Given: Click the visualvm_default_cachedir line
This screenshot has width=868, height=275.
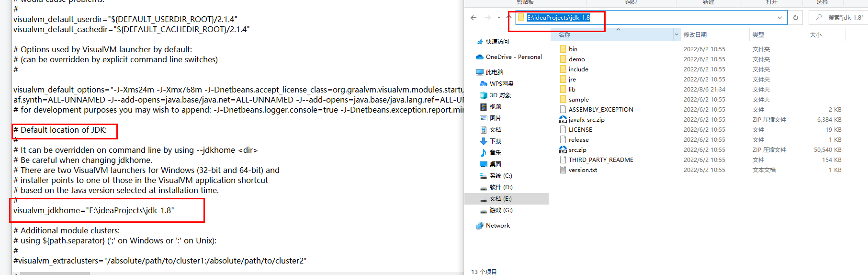Looking at the screenshot, I should click(x=132, y=29).
